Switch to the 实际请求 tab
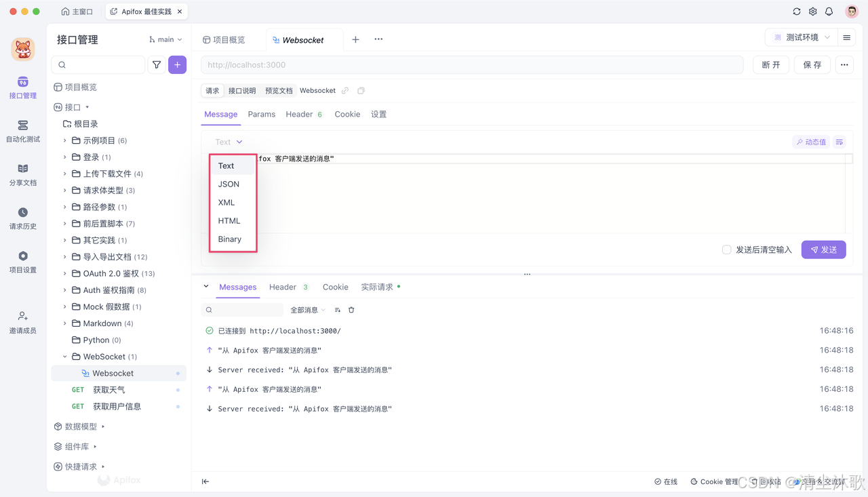This screenshot has width=868, height=497. tap(377, 287)
